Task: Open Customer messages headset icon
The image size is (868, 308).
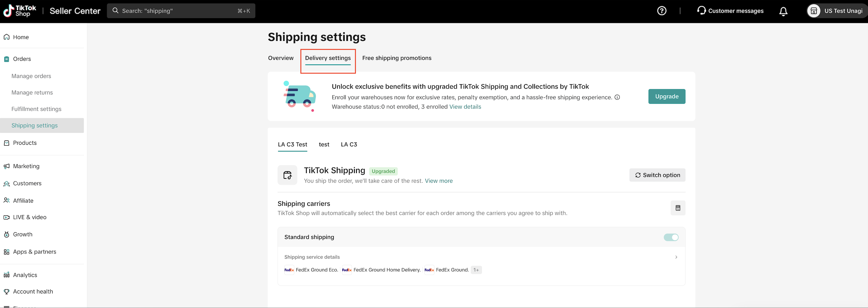Action: tap(701, 11)
